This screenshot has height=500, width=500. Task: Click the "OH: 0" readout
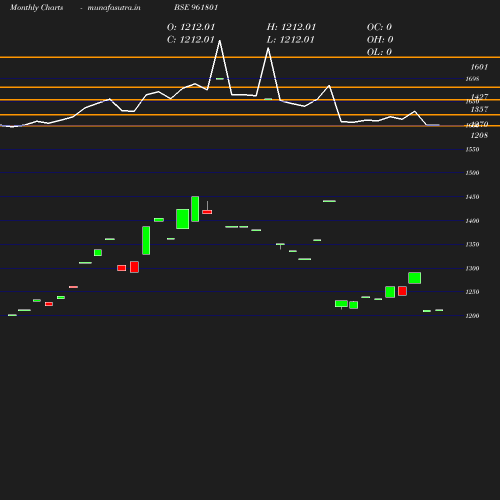point(380,39)
